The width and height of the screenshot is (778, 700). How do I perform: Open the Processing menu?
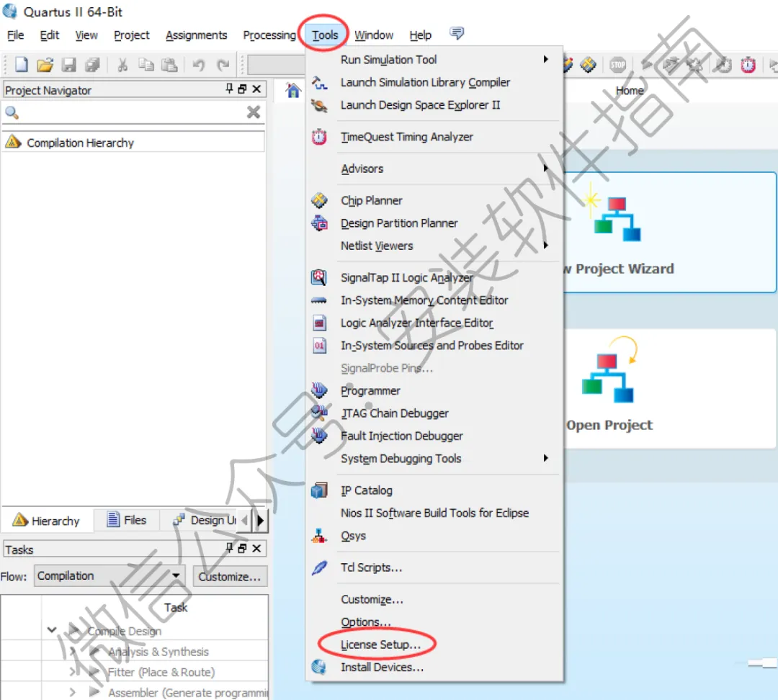(x=269, y=35)
